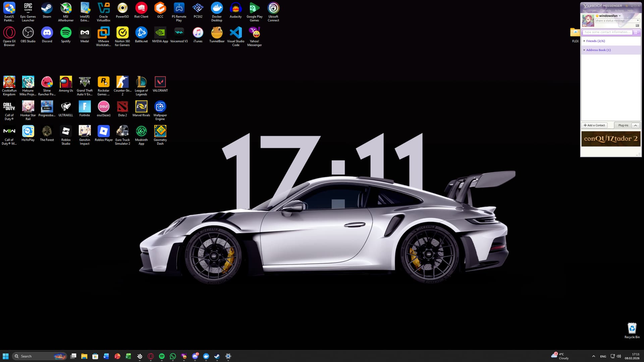Image resolution: width=644 pixels, height=362 pixels.
Task: Collapse the Plug-ins panel with chevron
Action: tap(635, 125)
